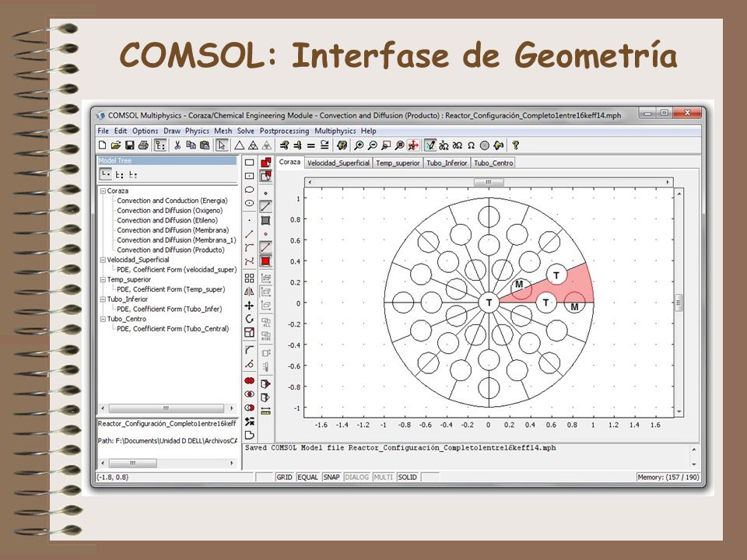Screen dimensions: 747x560
Task: Toggle SOLID in the status bar
Action: 407,477
